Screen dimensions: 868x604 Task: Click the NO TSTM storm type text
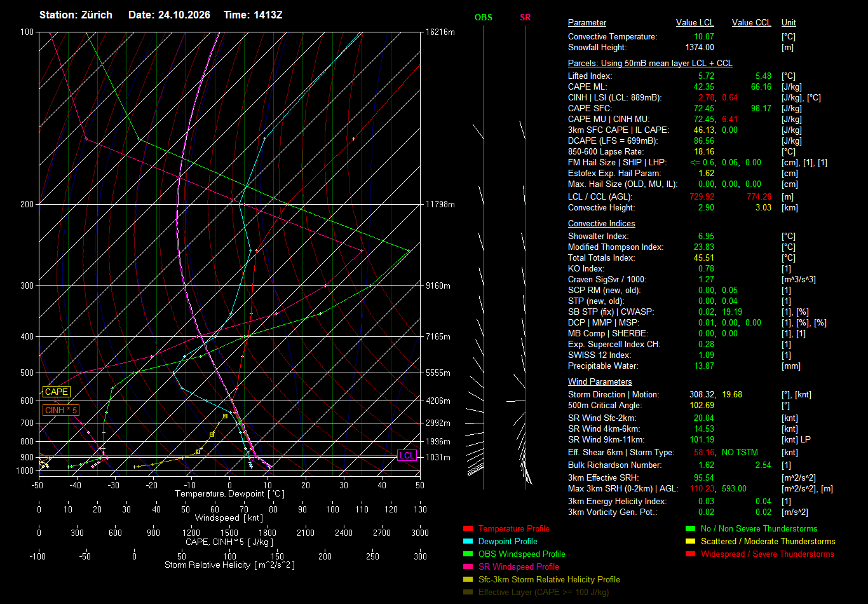pos(740,453)
